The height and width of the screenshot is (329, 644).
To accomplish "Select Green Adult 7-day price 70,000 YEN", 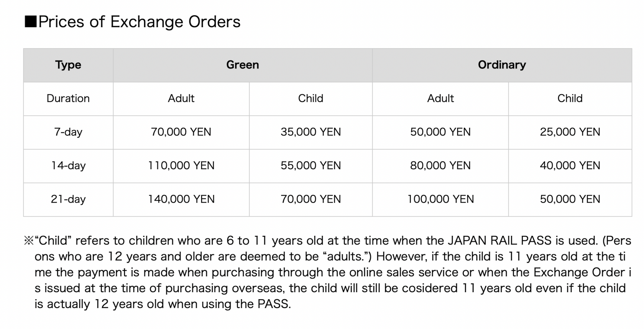I will coord(181,133).
